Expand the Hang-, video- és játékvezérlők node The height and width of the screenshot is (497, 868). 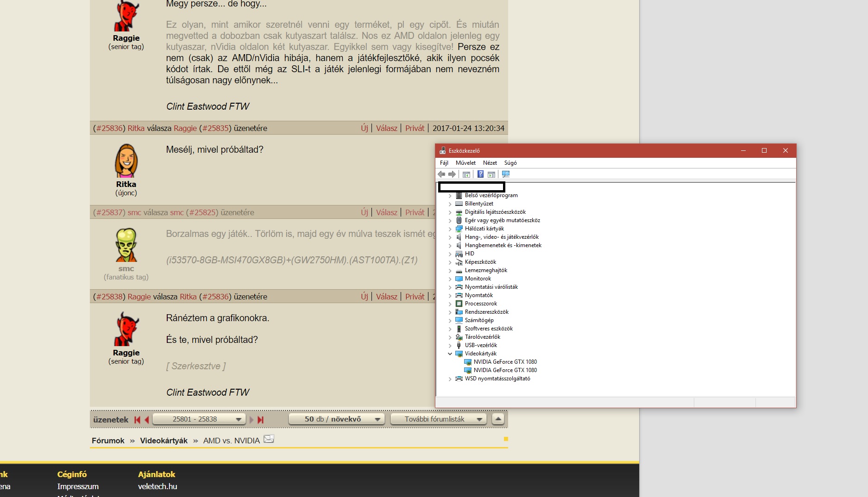click(x=450, y=237)
